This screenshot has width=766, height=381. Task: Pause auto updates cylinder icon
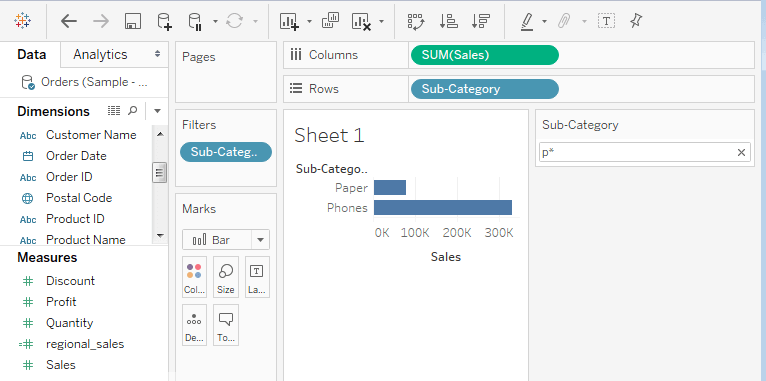(195, 21)
